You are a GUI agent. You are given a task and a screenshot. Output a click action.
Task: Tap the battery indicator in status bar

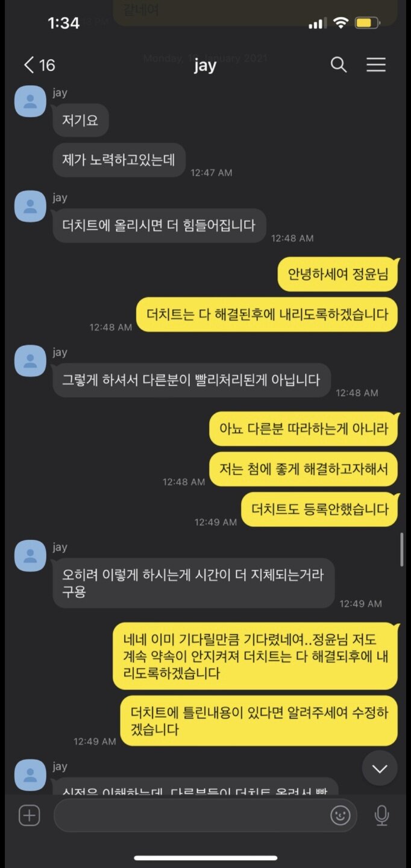[367, 24]
